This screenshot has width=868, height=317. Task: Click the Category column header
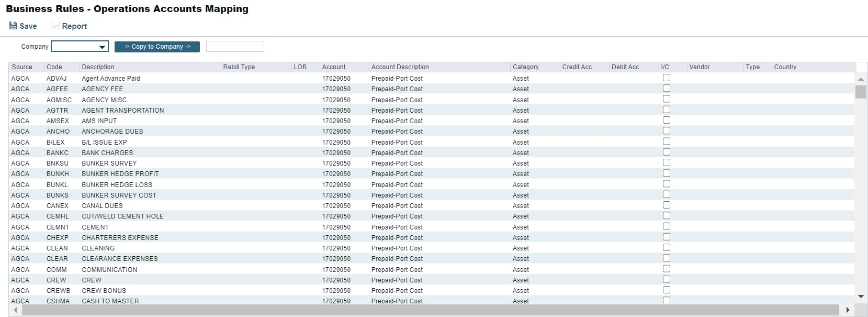tap(525, 67)
